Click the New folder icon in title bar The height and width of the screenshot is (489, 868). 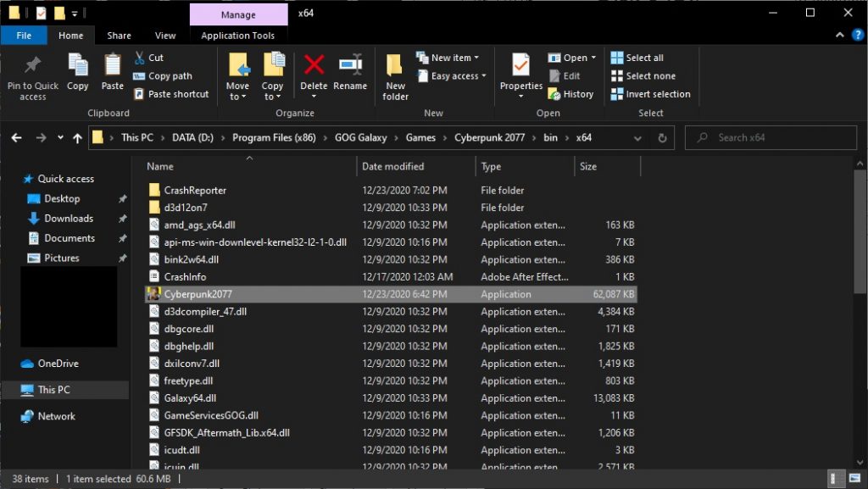(x=58, y=13)
